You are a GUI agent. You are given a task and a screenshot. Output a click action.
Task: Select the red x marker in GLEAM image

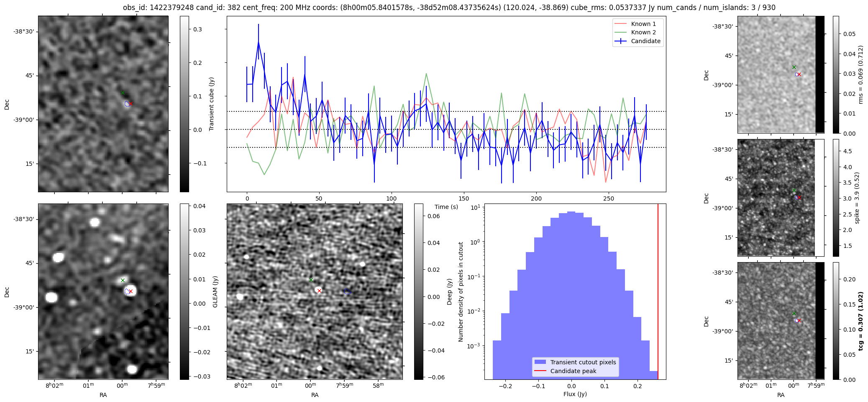point(131,291)
